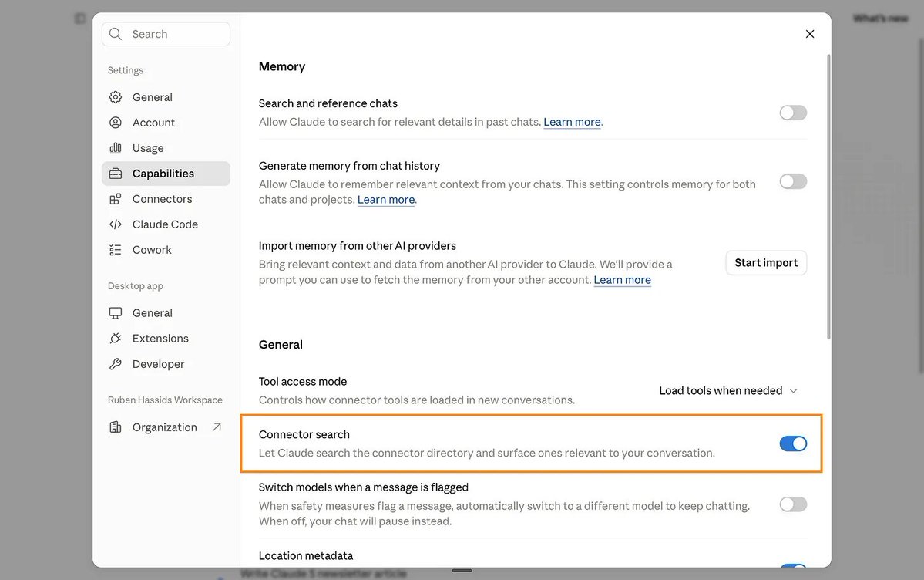
Task: Click the magnifier icon in the search box
Action: (116, 34)
